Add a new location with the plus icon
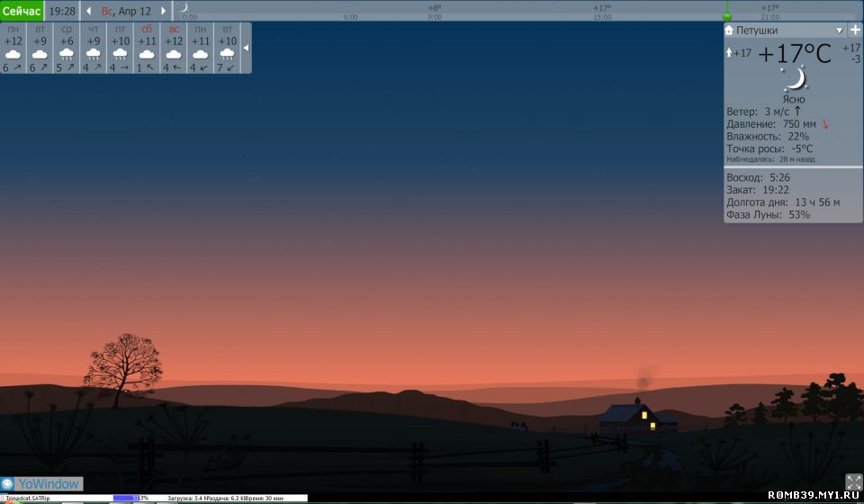The width and height of the screenshot is (864, 504). [x=854, y=30]
